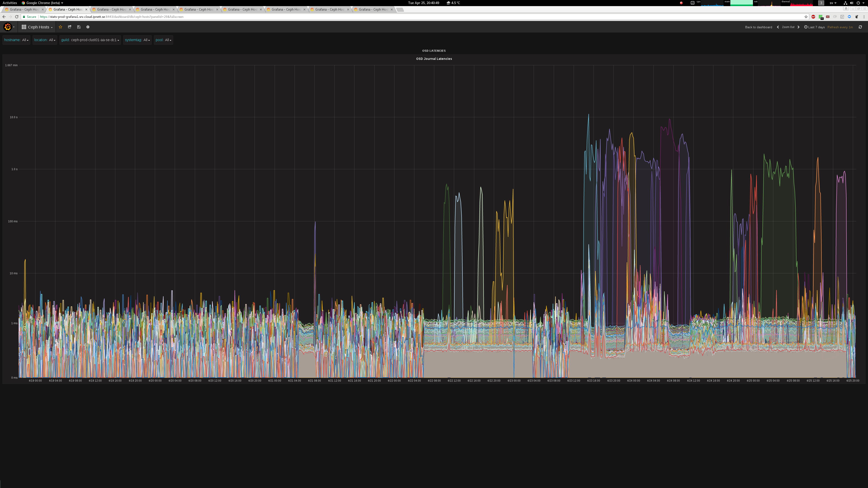Viewport: 868px width, 488px height.
Task: Open the sv keyboard layout menu
Action: (x=833, y=3)
